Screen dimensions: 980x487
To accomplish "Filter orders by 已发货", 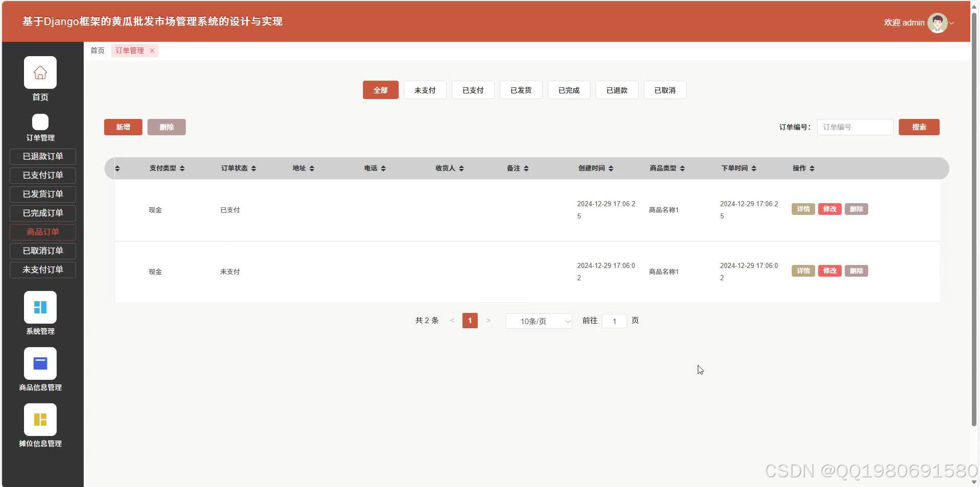I will 521,90.
